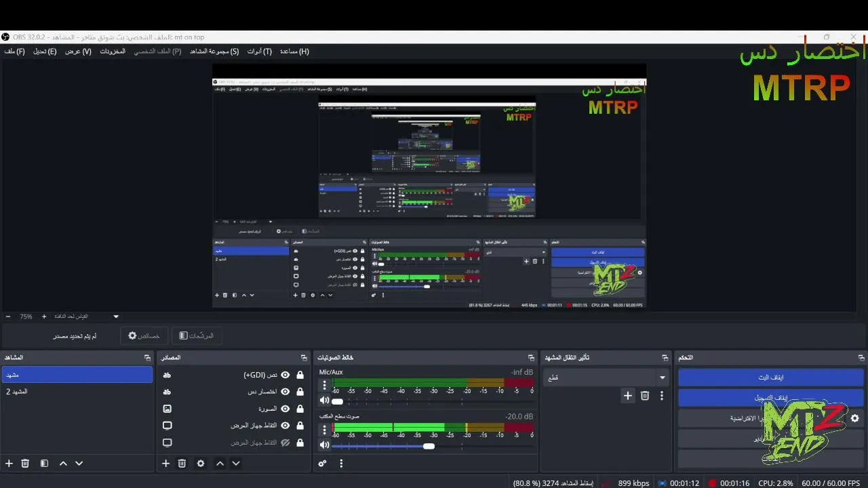
Task: Open the مجموعة المشاهد (S) menu
Action: 214,52
